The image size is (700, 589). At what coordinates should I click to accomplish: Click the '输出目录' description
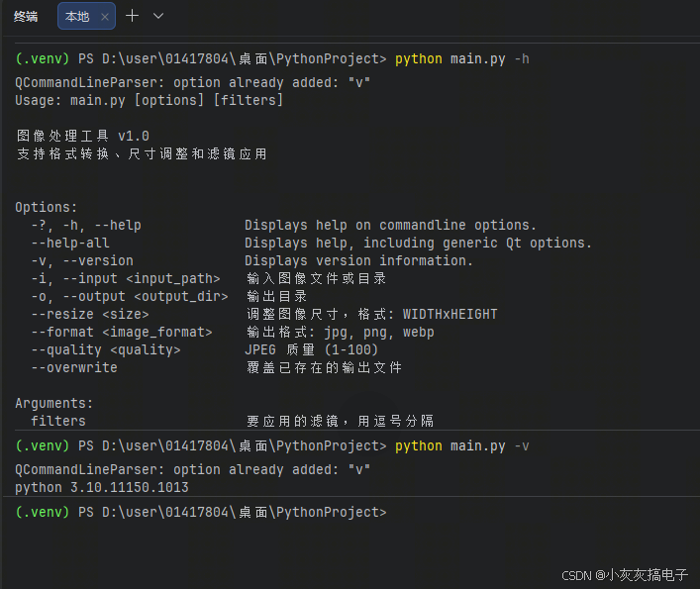coord(277,296)
